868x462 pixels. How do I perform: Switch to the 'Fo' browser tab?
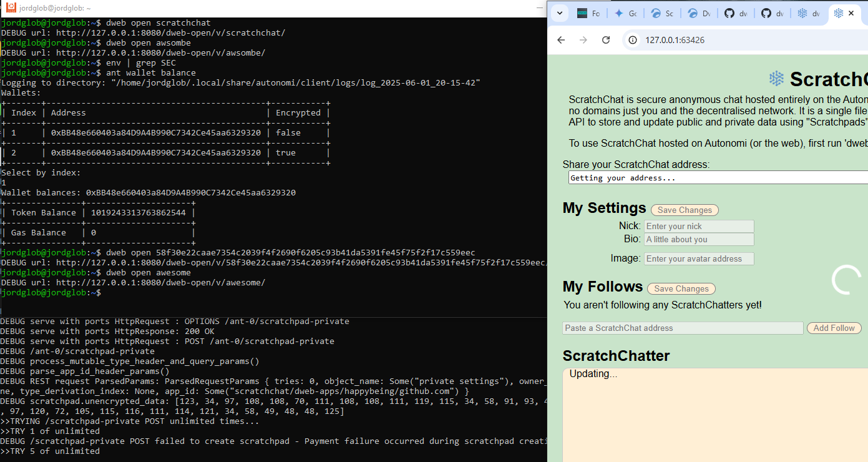coord(588,13)
